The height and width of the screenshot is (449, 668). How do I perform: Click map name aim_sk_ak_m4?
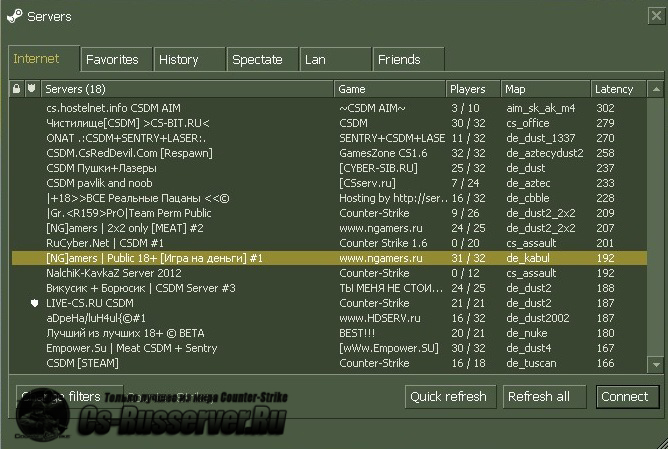coord(541,108)
